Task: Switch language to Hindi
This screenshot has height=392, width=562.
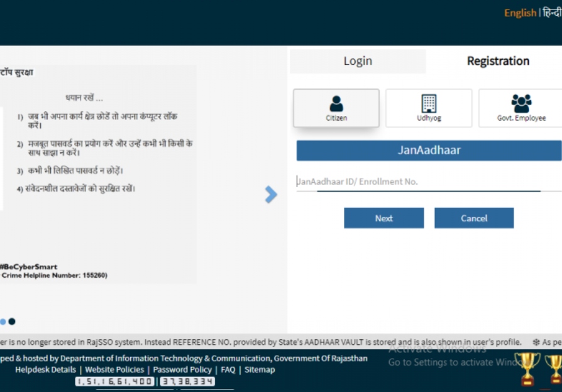Action: 552,13
